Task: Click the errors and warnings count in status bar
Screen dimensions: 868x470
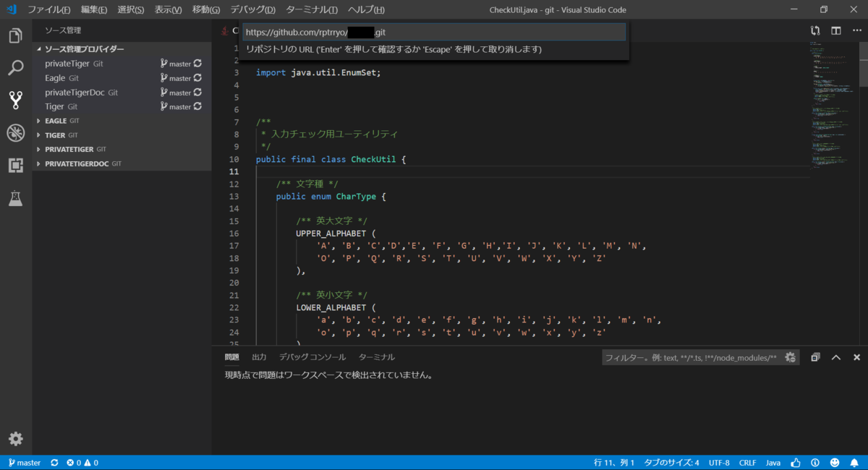Action: point(82,463)
